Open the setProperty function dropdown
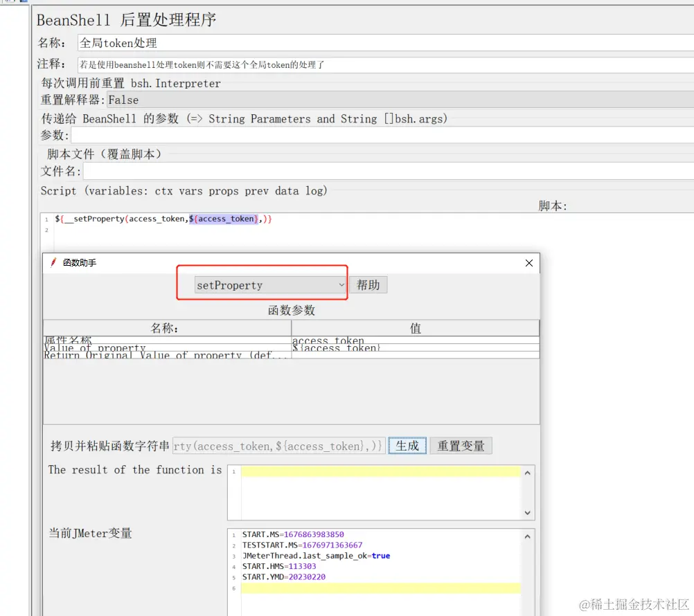Screen dimensions: 694x616 270,285
